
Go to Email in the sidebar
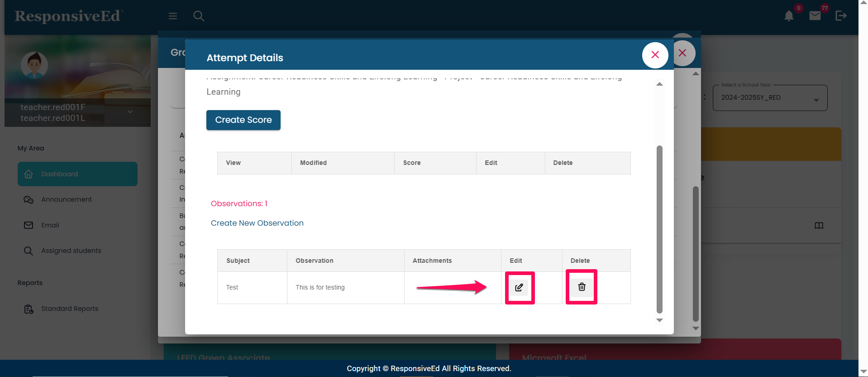click(50, 225)
